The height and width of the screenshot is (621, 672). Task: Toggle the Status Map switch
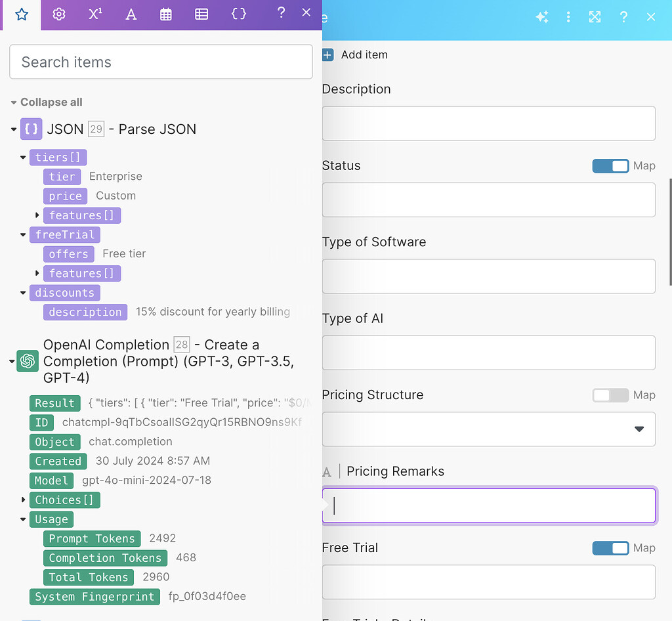610,166
